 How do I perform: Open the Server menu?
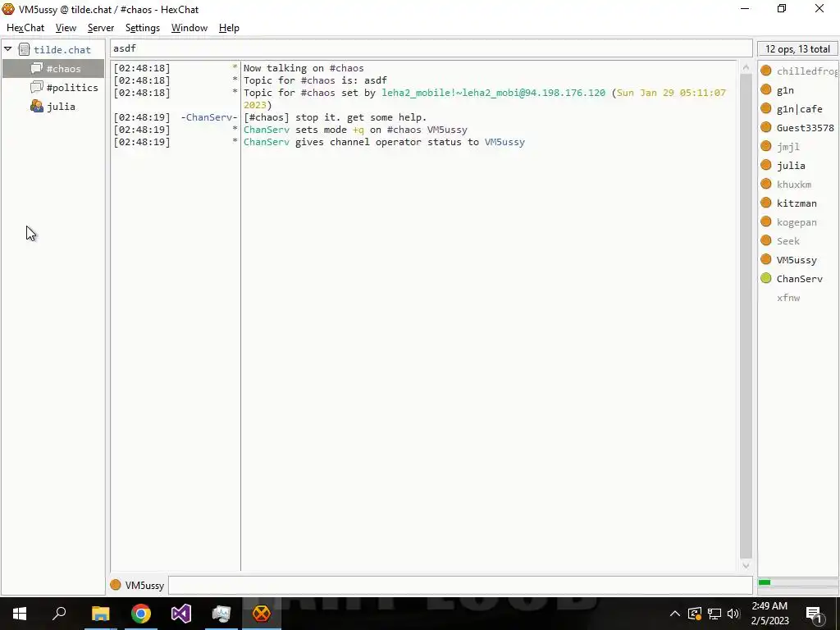(101, 28)
